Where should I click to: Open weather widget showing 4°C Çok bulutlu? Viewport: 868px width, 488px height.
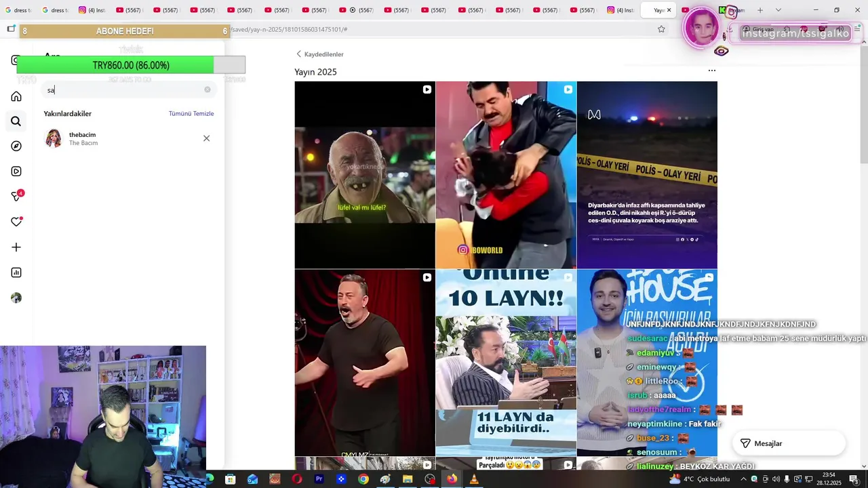(x=699, y=479)
